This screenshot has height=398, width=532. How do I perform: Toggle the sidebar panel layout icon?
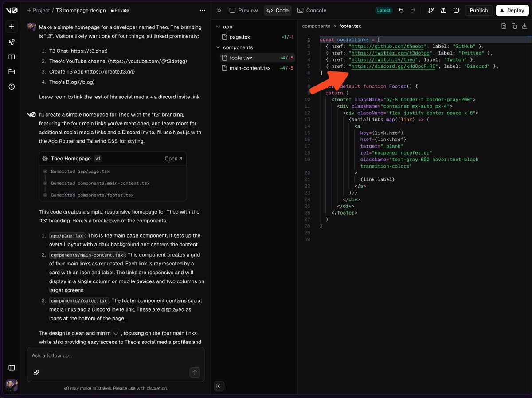click(12, 367)
